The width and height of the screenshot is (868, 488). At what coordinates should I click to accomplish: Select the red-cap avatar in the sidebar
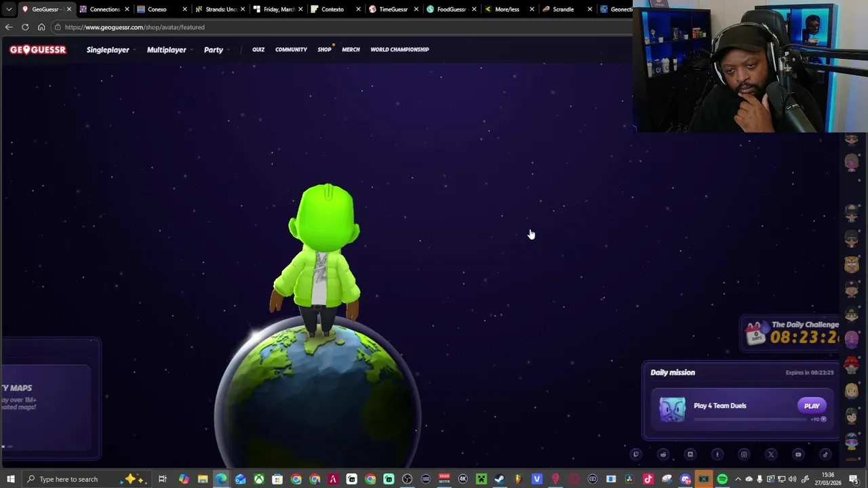point(852,365)
